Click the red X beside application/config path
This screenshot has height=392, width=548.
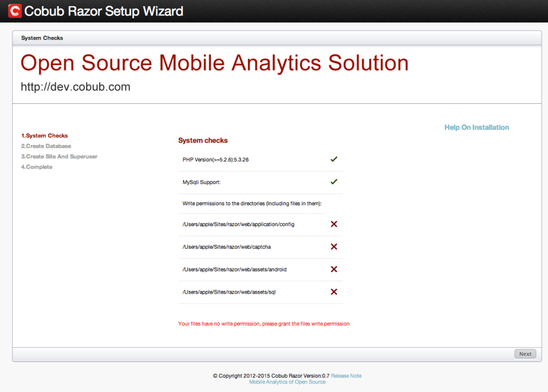click(334, 224)
